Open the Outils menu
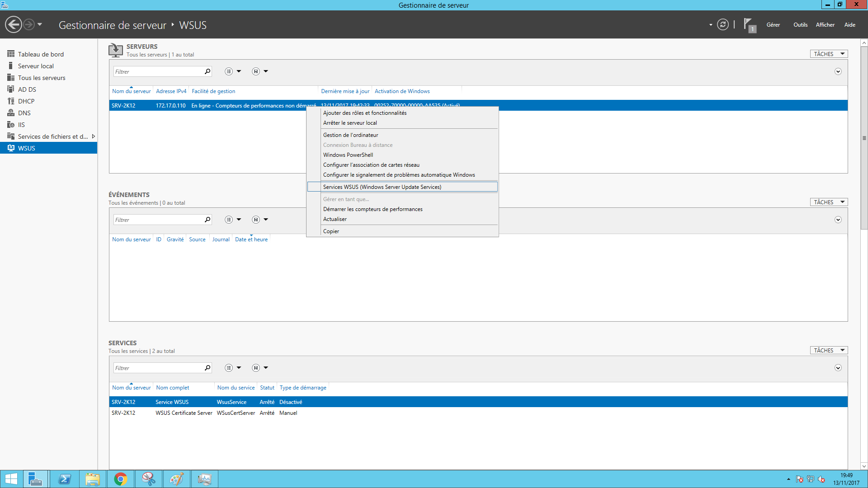 [800, 25]
